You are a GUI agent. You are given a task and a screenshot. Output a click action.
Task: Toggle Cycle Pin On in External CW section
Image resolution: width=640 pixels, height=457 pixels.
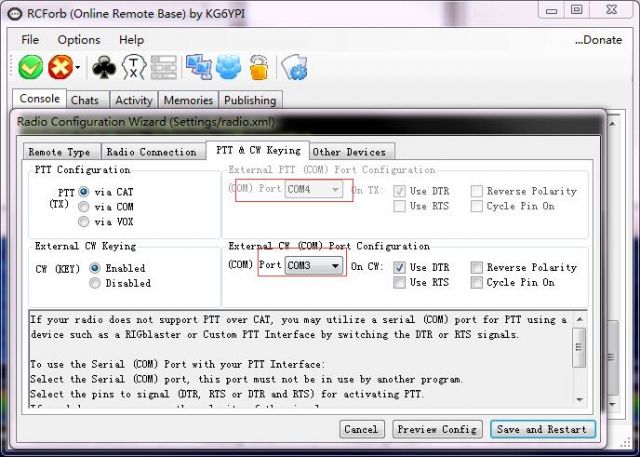(x=476, y=282)
